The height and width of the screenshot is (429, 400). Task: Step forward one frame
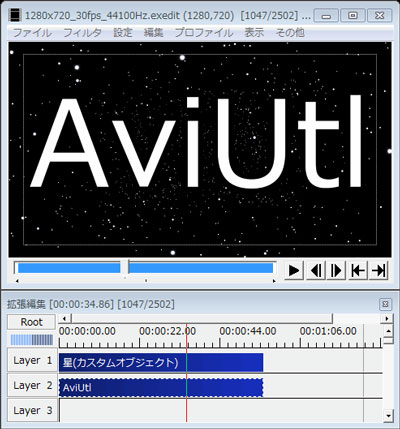(336, 270)
